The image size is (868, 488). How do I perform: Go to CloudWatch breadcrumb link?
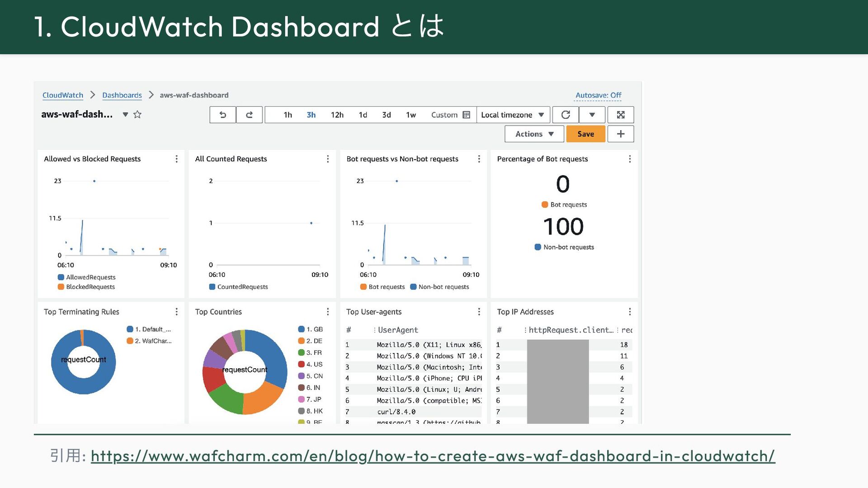pos(63,95)
